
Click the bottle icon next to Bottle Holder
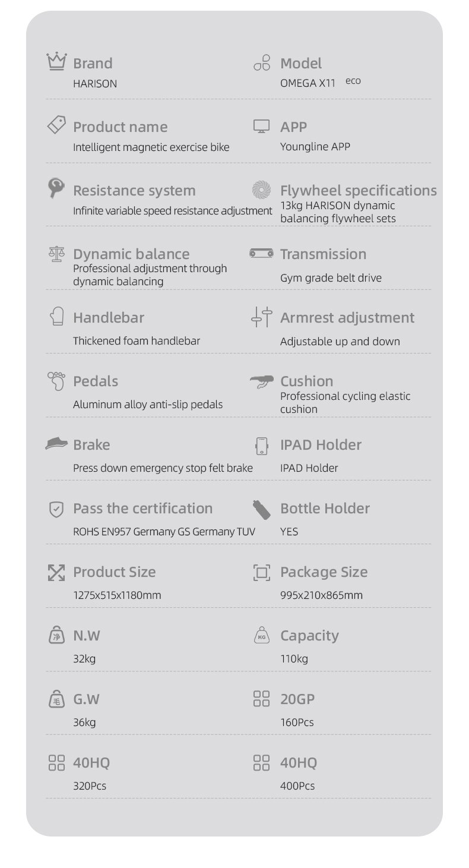261,509
